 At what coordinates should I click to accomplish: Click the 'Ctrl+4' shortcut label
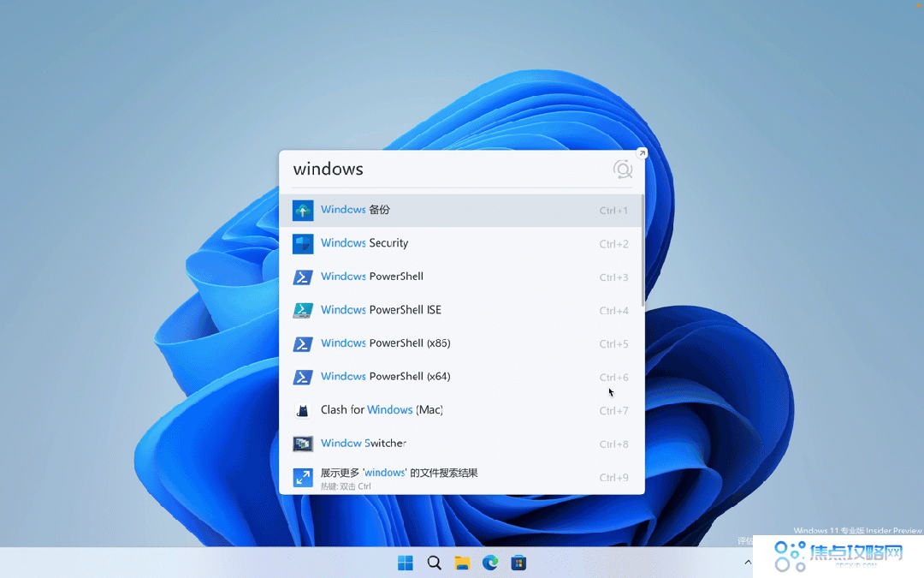pos(613,311)
